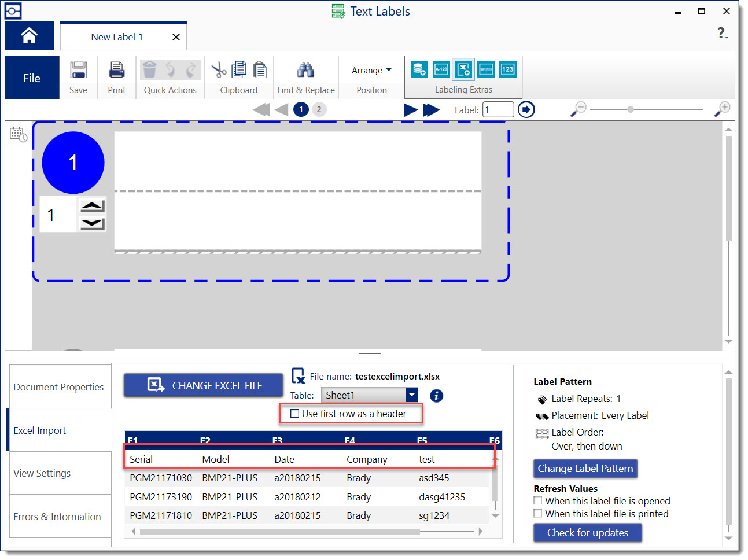Click the Save icon in toolbar
Viewport: 748px width, 560px height.
[x=78, y=71]
